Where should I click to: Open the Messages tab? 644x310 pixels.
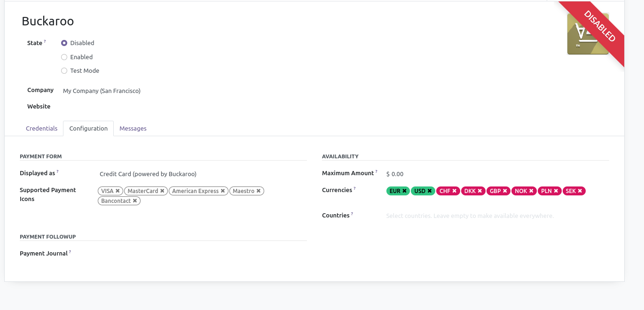coord(133,128)
